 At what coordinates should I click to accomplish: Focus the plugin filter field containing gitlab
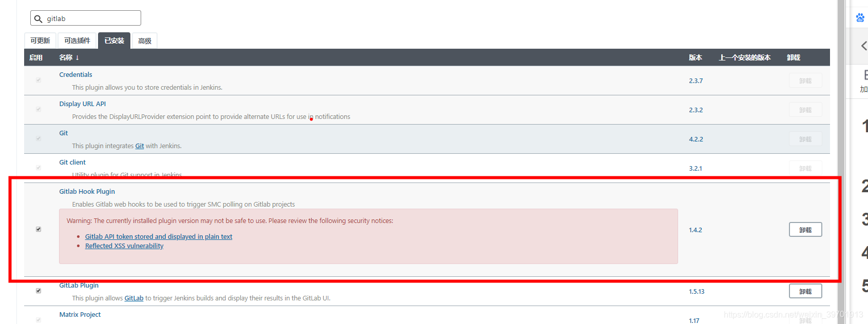pyautogui.click(x=86, y=18)
